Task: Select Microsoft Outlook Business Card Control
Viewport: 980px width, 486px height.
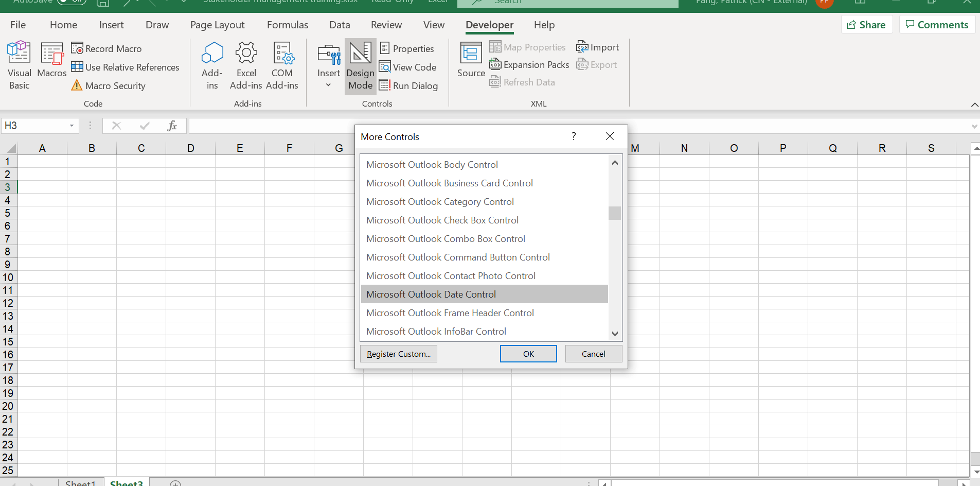Action: [x=485, y=183]
